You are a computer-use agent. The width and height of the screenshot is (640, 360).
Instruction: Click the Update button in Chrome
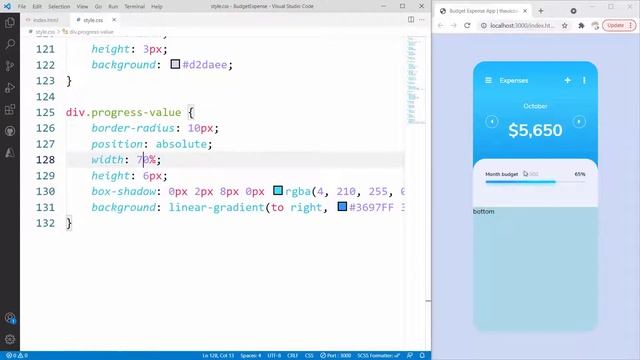[619, 25]
